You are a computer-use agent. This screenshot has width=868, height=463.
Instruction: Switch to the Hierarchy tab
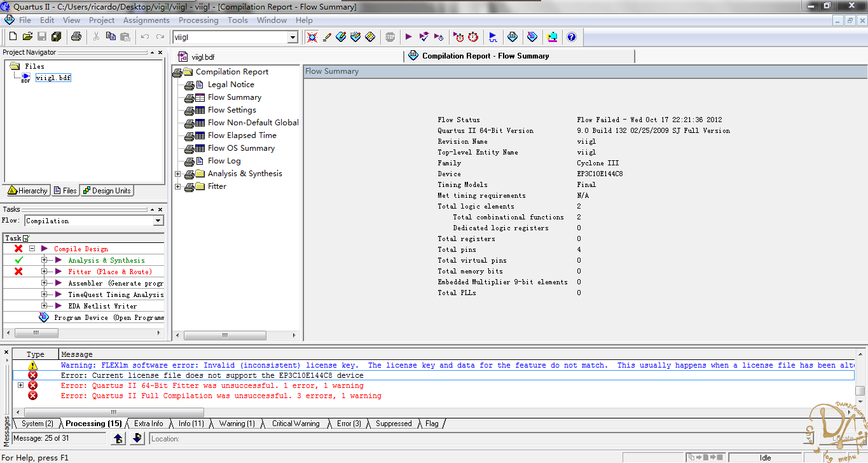coord(27,191)
